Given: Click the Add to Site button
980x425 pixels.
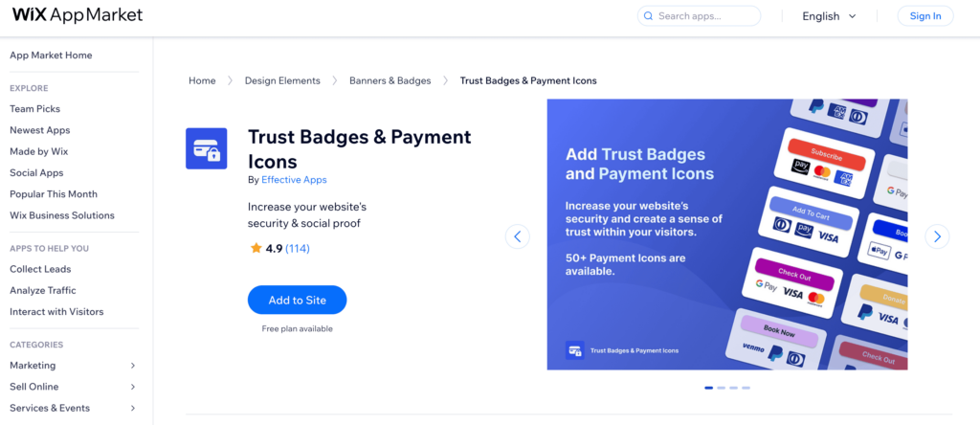Looking at the screenshot, I should coord(297,300).
